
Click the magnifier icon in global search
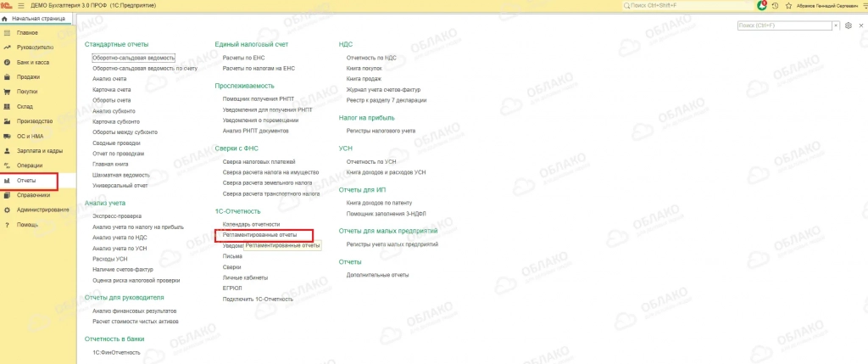coord(627,6)
